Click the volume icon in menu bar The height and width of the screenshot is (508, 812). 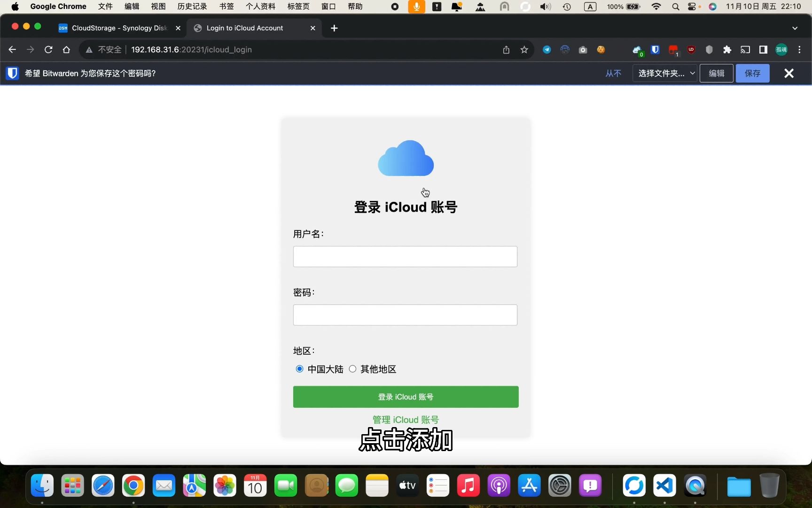coord(545,7)
